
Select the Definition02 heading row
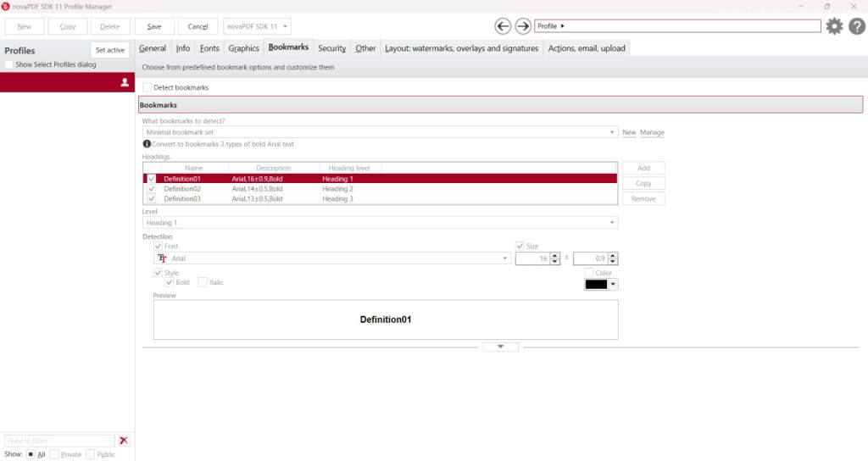click(380, 189)
